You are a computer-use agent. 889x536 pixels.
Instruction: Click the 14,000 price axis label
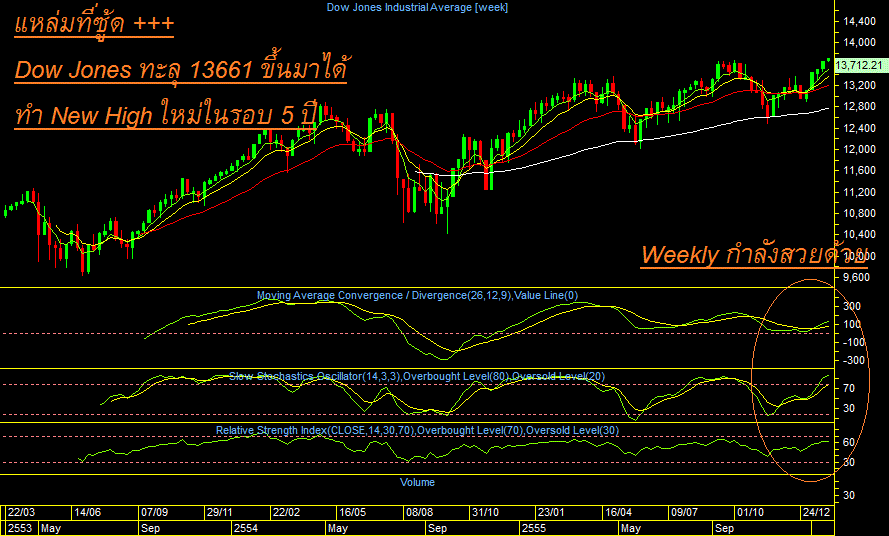860,43
